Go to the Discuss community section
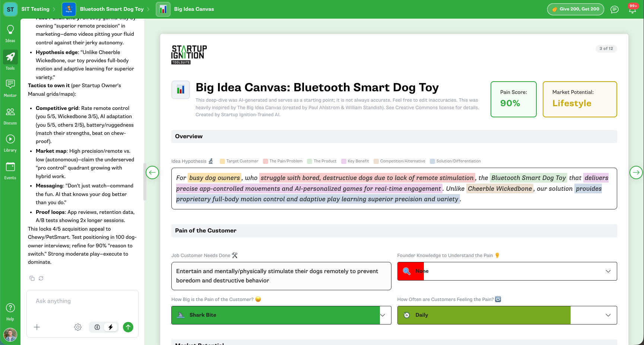The height and width of the screenshot is (345, 644). [x=10, y=116]
